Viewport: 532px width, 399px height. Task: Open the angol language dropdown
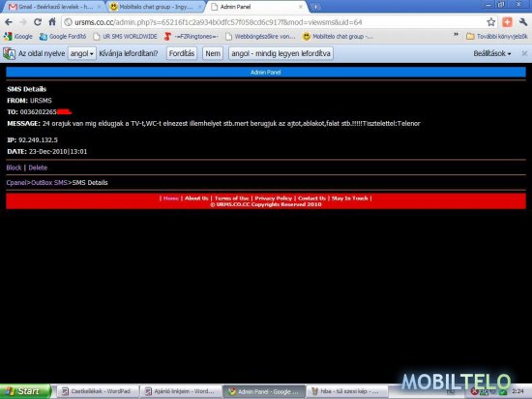pyautogui.click(x=82, y=53)
